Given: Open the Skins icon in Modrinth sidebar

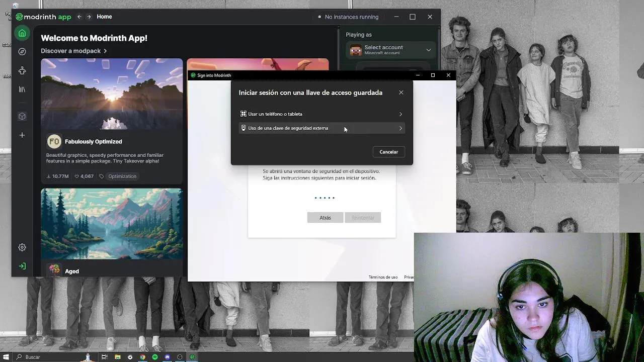Looking at the screenshot, I should [x=22, y=71].
